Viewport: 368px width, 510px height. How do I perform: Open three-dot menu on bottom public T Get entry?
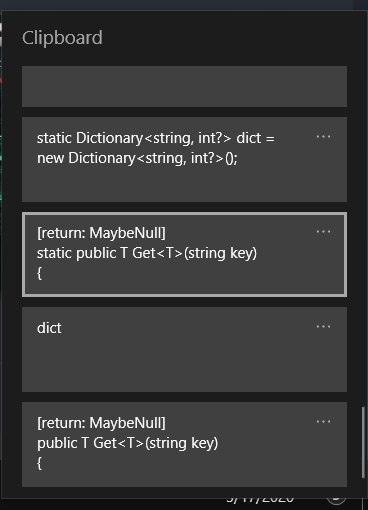click(323, 422)
